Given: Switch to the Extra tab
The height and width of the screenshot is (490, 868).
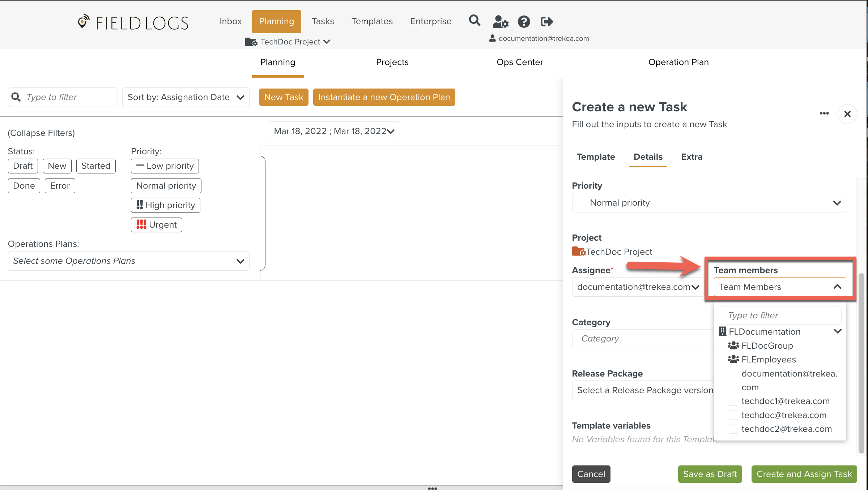Looking at the screenshot, I should [x=692, y=157].
